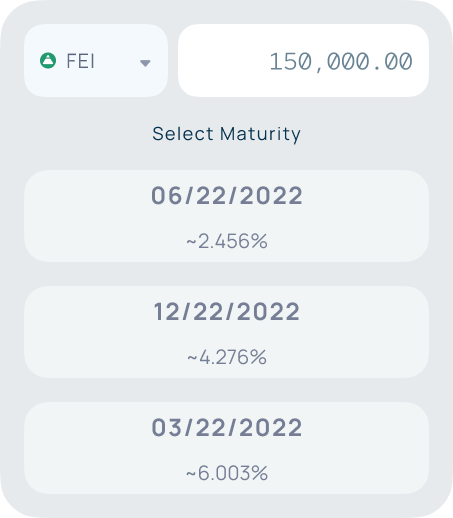Expand the token list via caret arrow
The width and height of the screenshot is (453, 518).
point(145,63)
